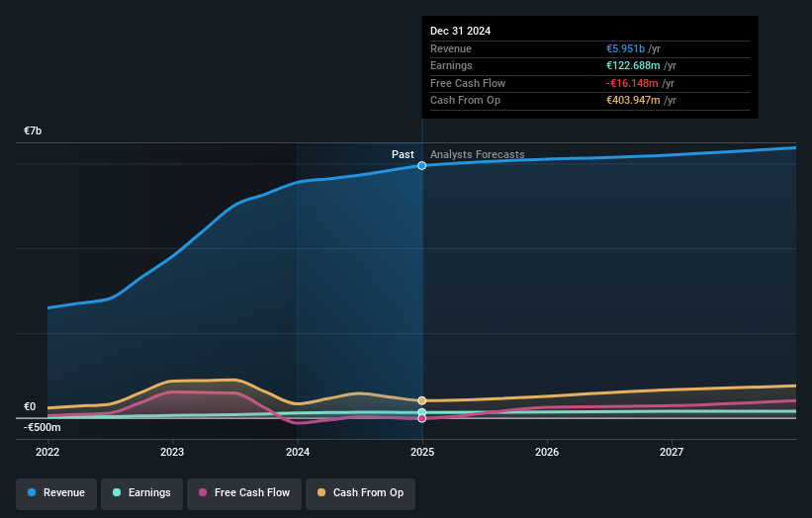The image size is (812, 518).
Task: Click the Dec 31 2024 tooltip date
Action: (460, 31)
